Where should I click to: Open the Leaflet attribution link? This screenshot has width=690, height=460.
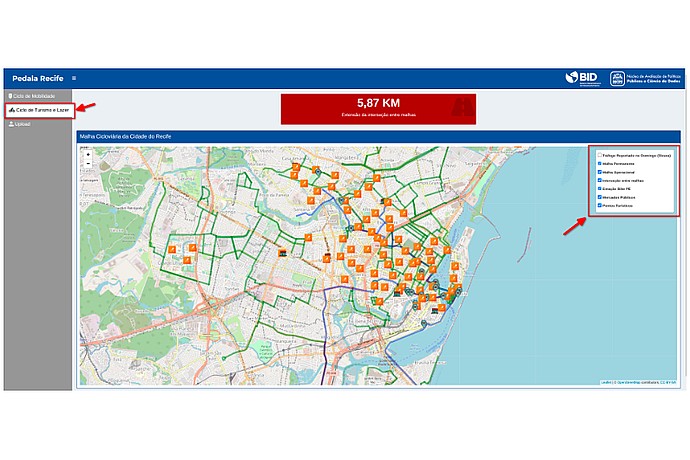[606, 383]
